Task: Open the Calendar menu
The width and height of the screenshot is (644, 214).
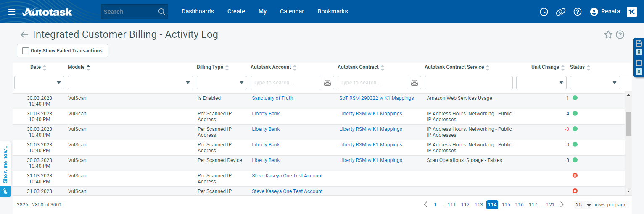Action: (292, 12)
